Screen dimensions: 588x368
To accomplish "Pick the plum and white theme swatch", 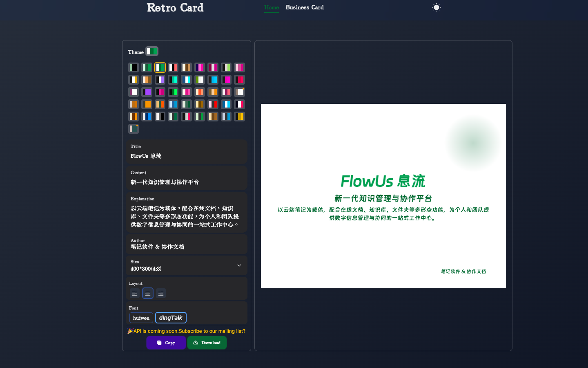I will pos(134,92).
